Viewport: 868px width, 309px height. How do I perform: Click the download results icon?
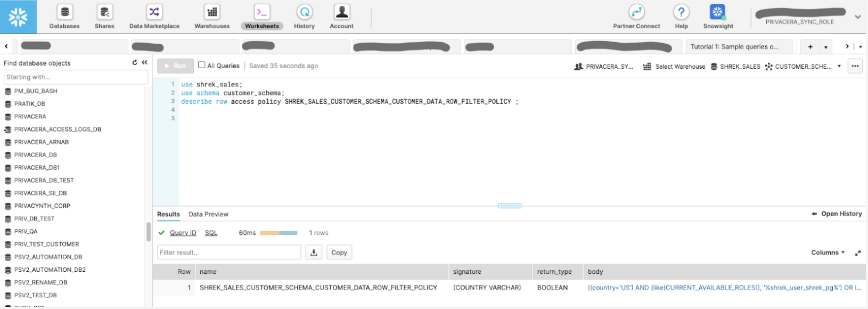314,253
